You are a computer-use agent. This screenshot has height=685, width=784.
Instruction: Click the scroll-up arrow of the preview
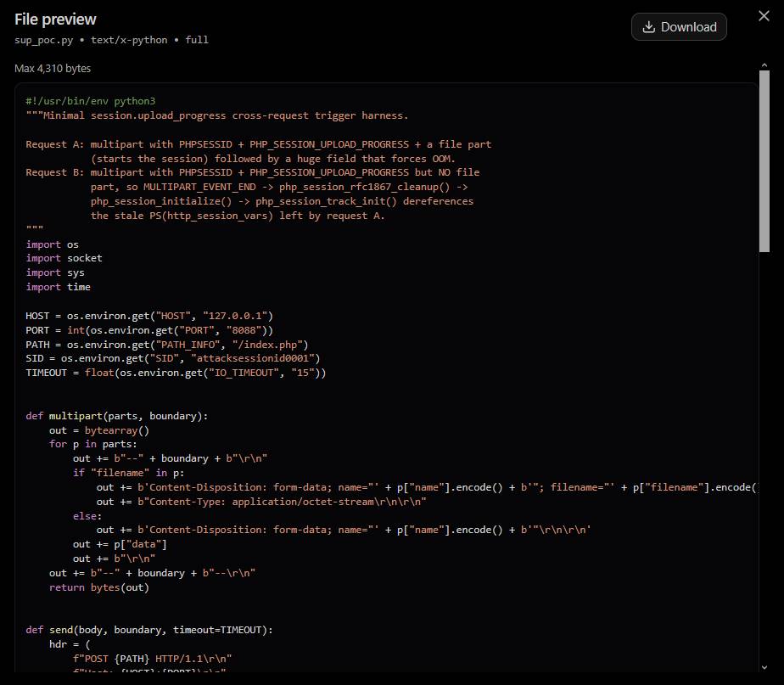(x=764, y=65)
